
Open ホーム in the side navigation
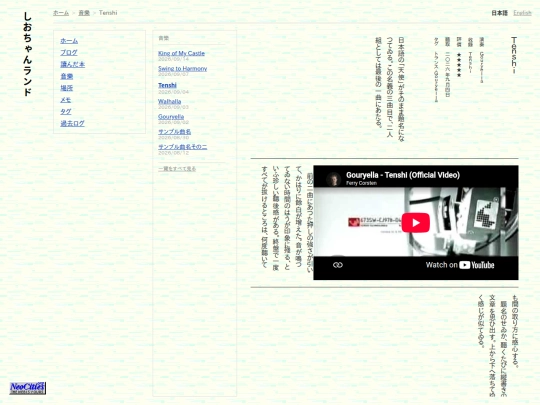tap(69, 41)
